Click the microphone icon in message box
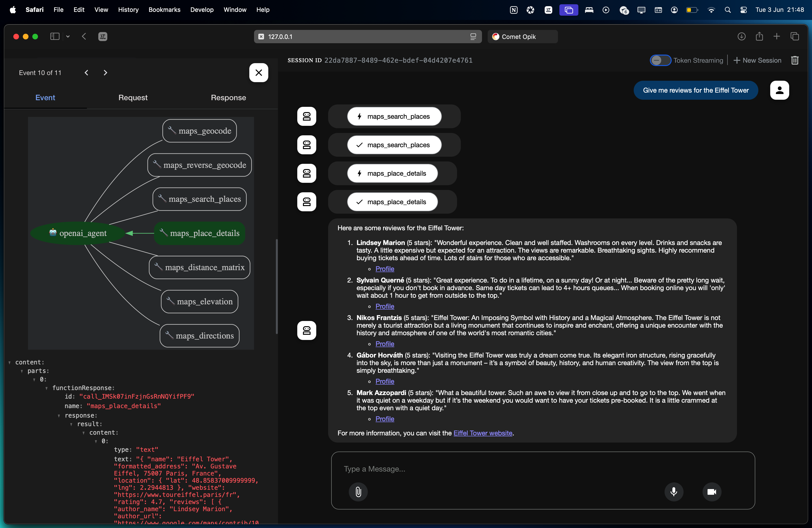This screenshot has width=812, height=528. (674, 491)
